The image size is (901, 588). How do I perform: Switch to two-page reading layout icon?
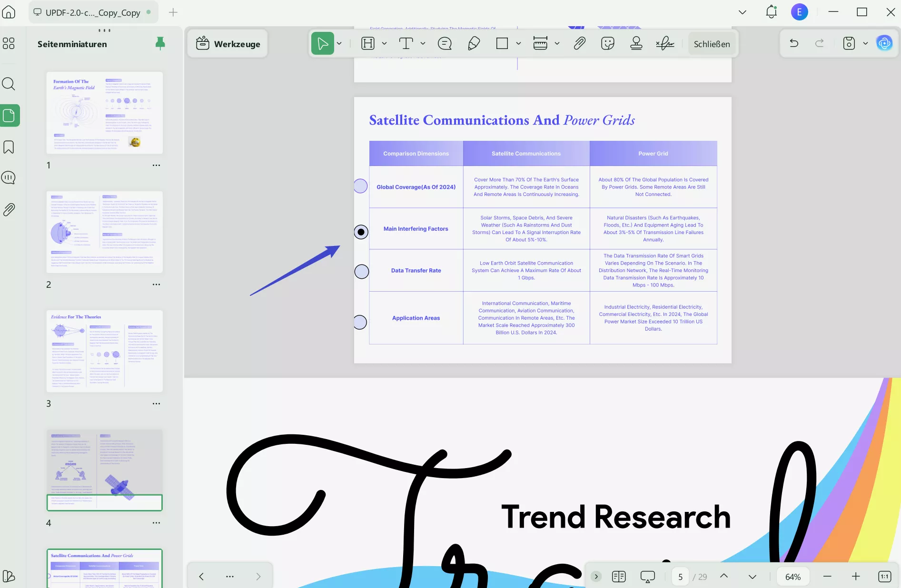click(x=619, y=577)
